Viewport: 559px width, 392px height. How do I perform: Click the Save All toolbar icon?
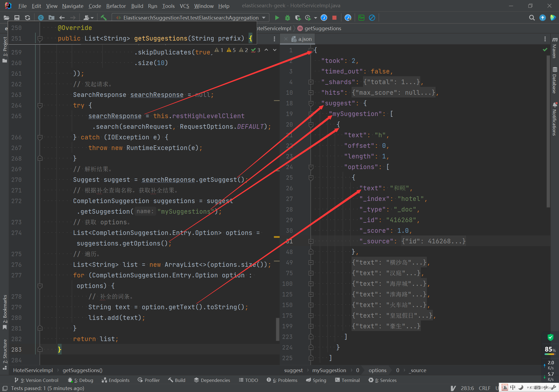pos(17,18)
